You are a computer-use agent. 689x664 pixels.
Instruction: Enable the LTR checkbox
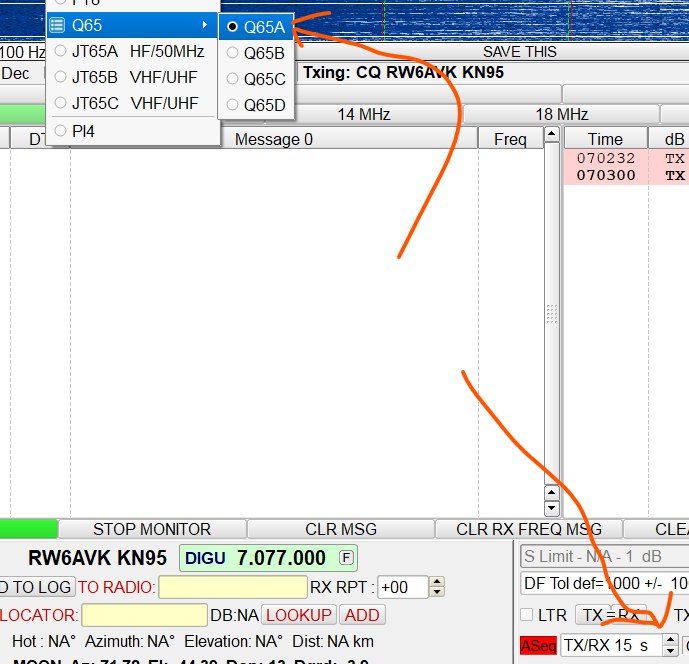coord(527,615)
